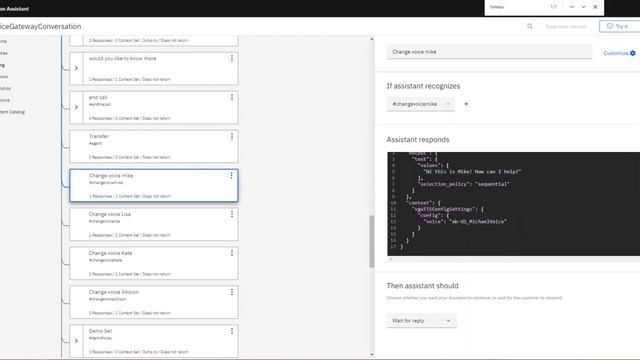
Task: Go to next find result arrow
Action: 583,7
